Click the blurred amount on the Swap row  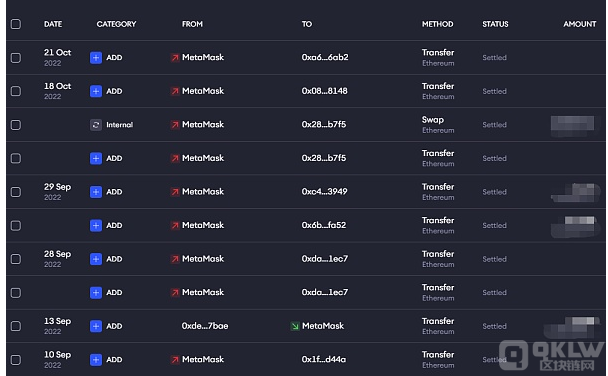(573, 126)
